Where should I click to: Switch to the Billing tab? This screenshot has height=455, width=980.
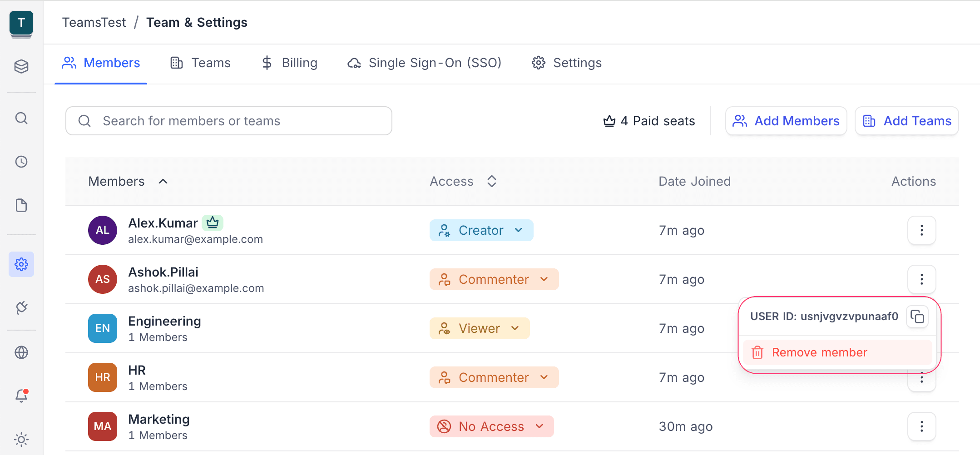coord(290,63)
